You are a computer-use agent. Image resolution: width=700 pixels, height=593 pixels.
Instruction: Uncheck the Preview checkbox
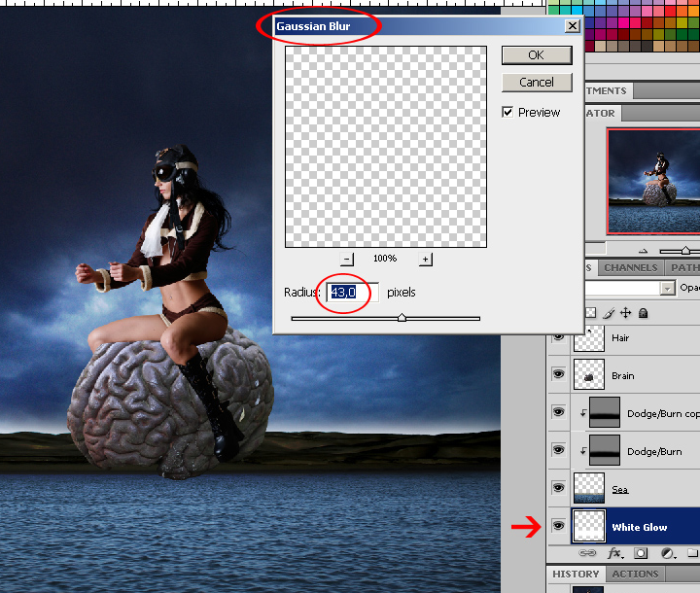click(507, 113)
